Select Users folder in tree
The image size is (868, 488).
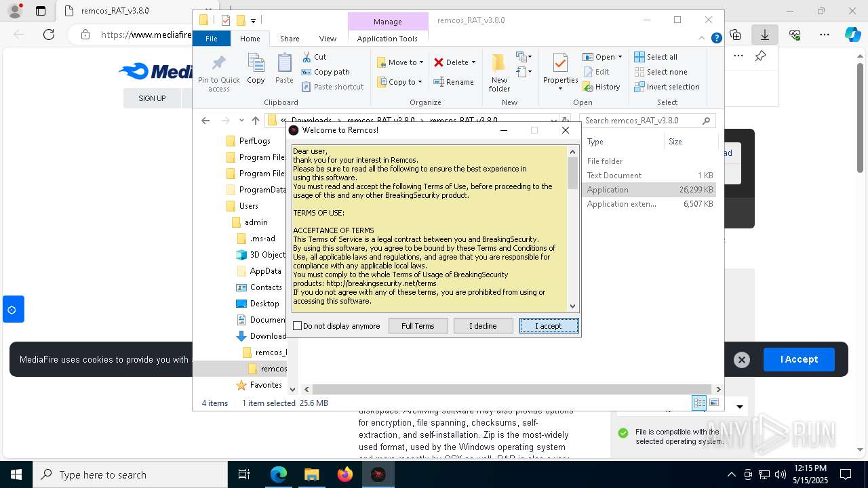click(248, 206)
